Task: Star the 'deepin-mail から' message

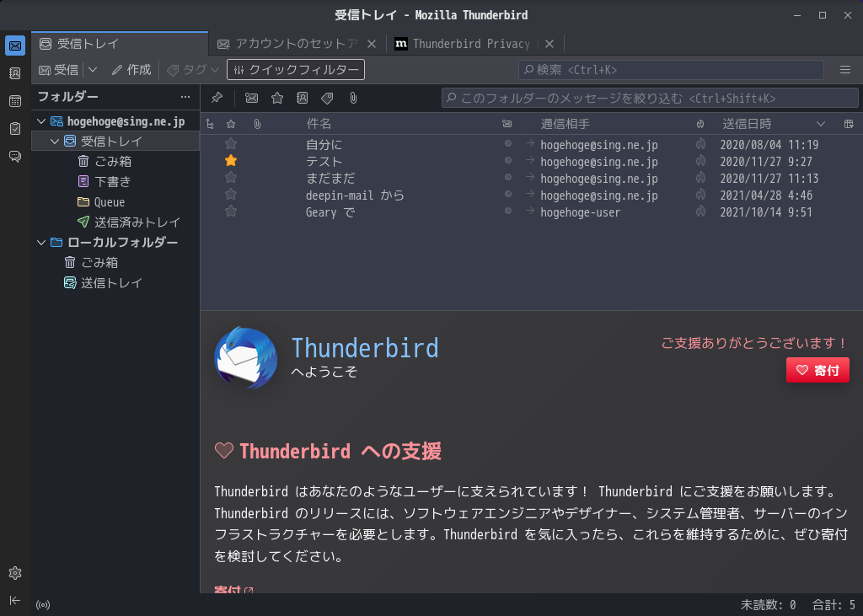Action: 231,195
